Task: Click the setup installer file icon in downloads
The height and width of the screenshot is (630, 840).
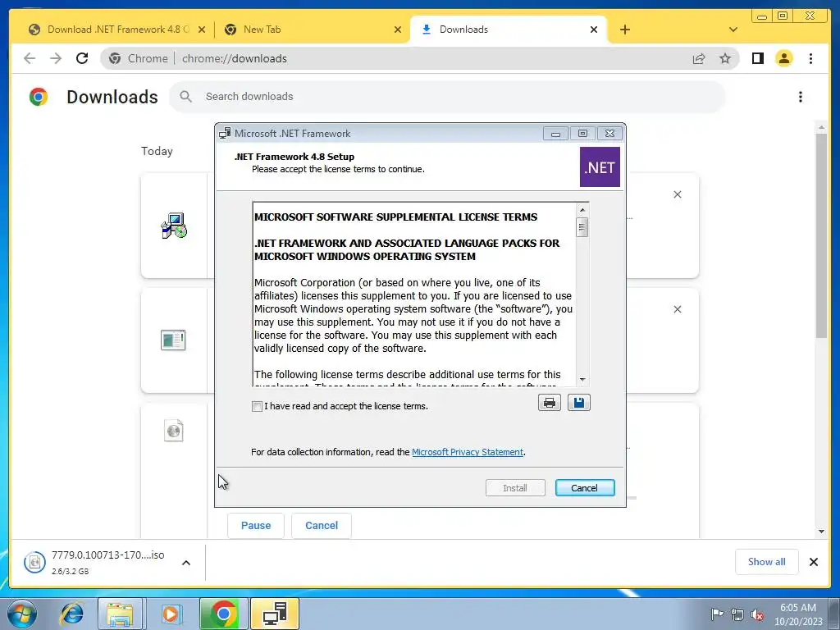Action: (x=174, y=226)
